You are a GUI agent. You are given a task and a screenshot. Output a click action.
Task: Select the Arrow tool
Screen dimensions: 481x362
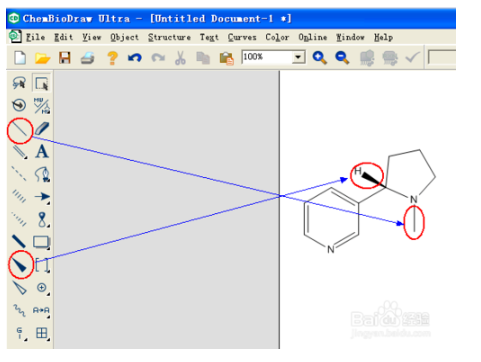pyautogui.click(x=42, y=197)
